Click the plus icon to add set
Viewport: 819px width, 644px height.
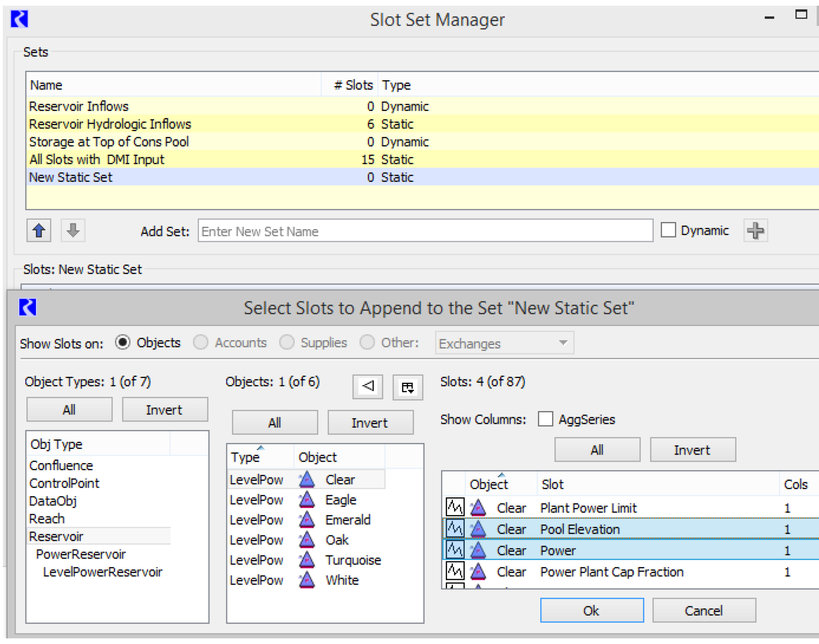(x=755, y=231)
